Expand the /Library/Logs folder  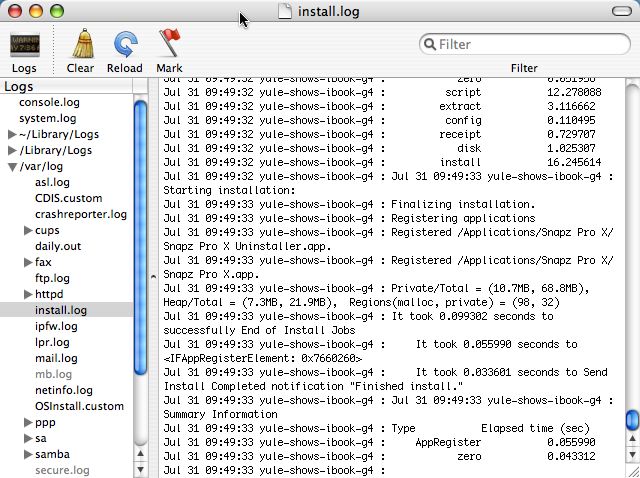click(12, 151)
